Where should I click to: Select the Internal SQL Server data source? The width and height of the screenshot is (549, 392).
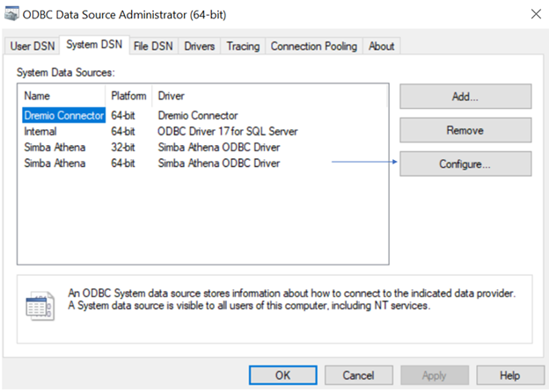(x=42, y=131)
